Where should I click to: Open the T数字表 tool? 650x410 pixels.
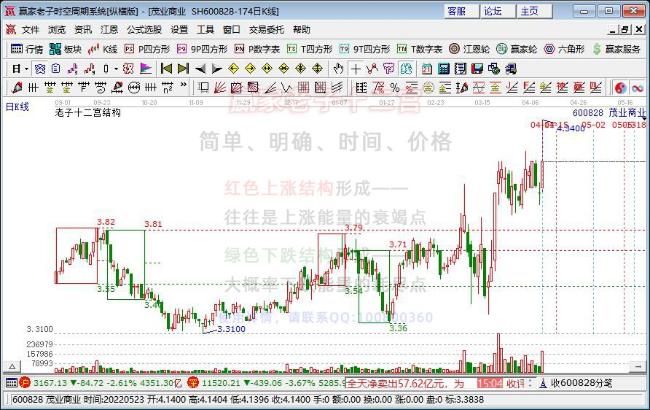[x=420, y=49]
